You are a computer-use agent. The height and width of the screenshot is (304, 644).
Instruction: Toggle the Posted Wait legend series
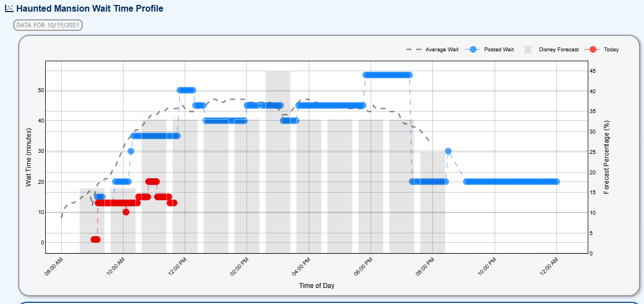click(490, 49)
